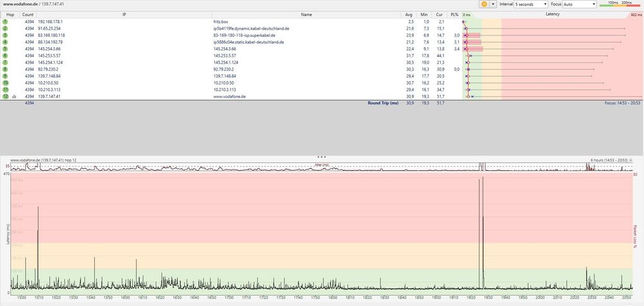Click the name fritz.box

(220, 21)
